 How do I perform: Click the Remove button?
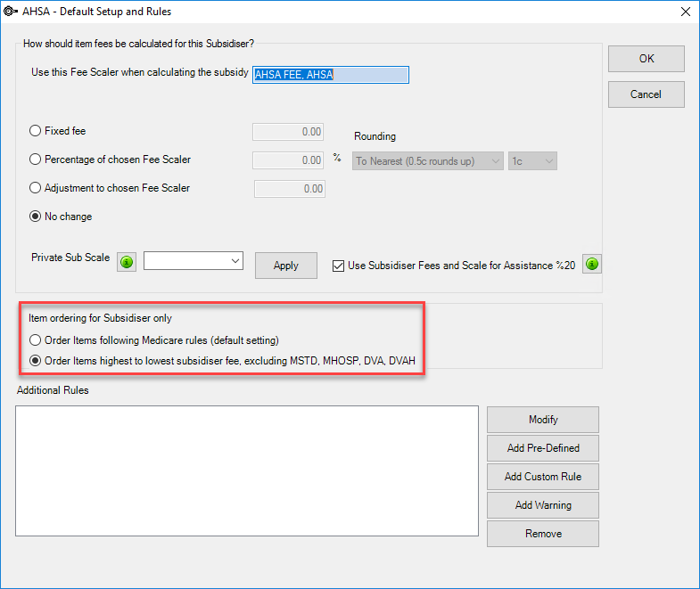click(x=543, y=534)
